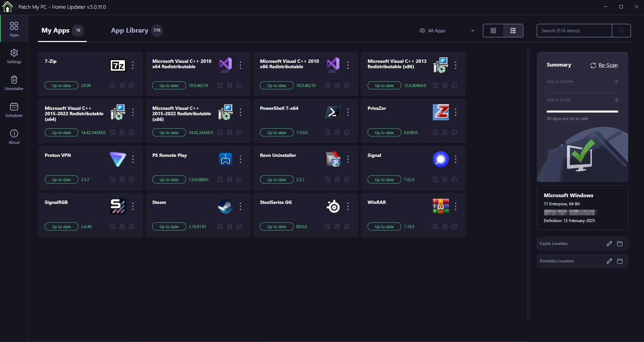Viewport: 644px width, 342px height.
Task: Click the Proton VPN logo
Action: pos(118,159)
